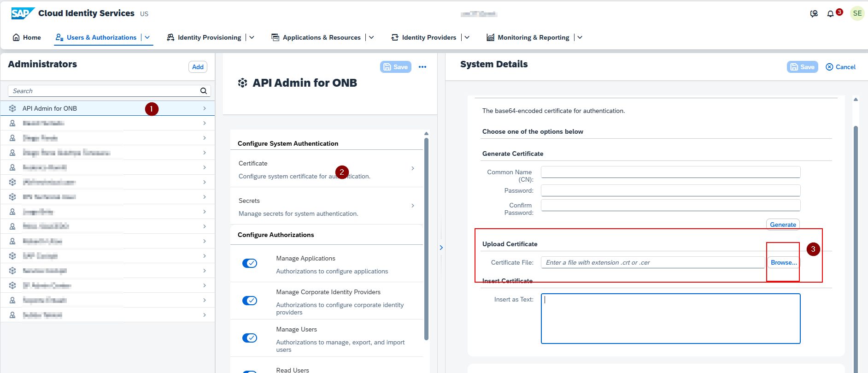Click Browse... to upload certificate file
The image size is (868, 373).
(784, 262)
